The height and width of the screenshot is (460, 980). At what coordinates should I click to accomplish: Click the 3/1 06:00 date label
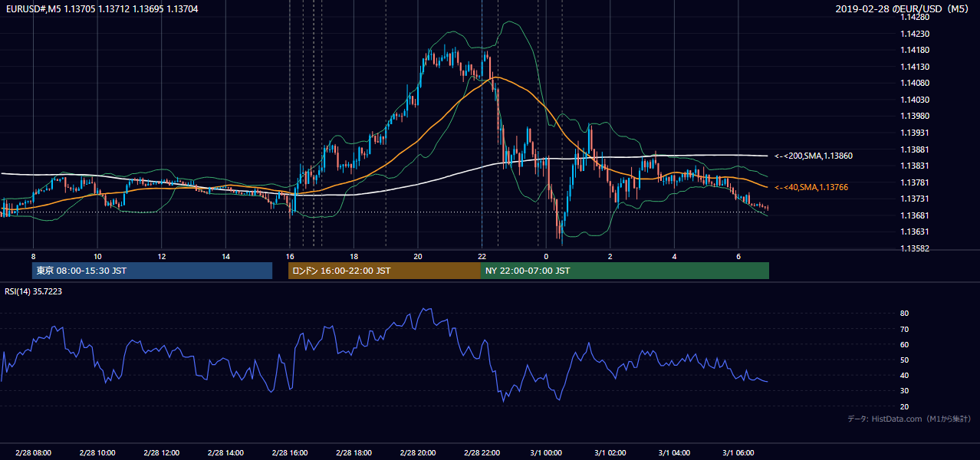point(738,452)
